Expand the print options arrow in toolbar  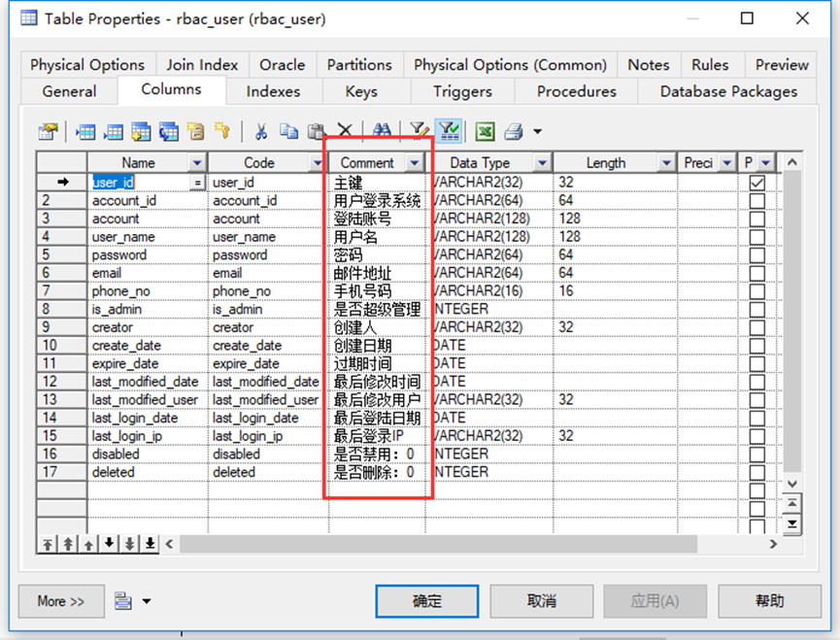[537, 131]
